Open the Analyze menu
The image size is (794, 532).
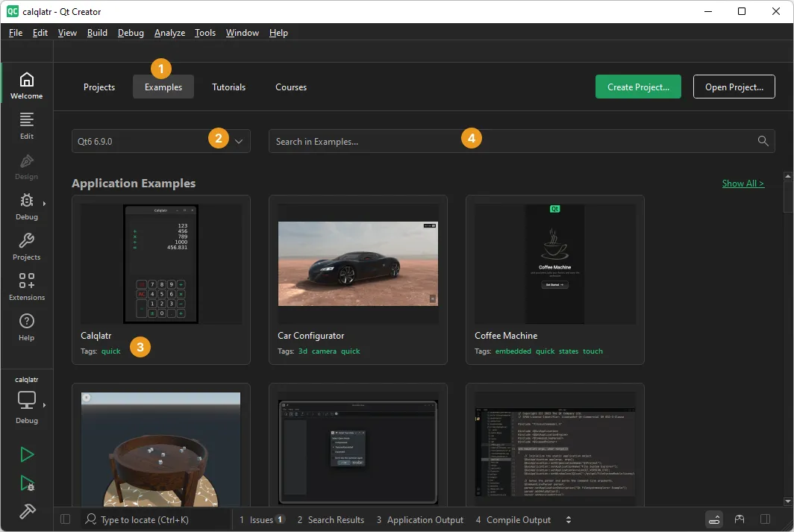pos(169,33)
